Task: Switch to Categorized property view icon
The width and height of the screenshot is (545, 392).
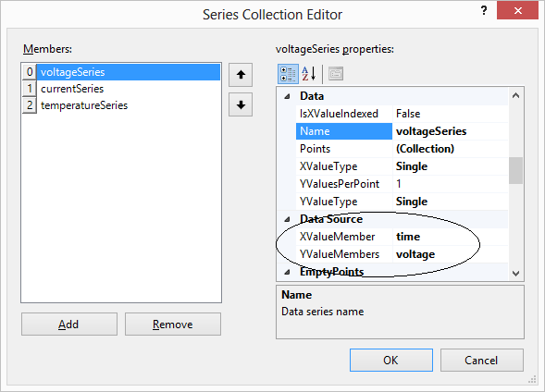Action: point(288,74)
